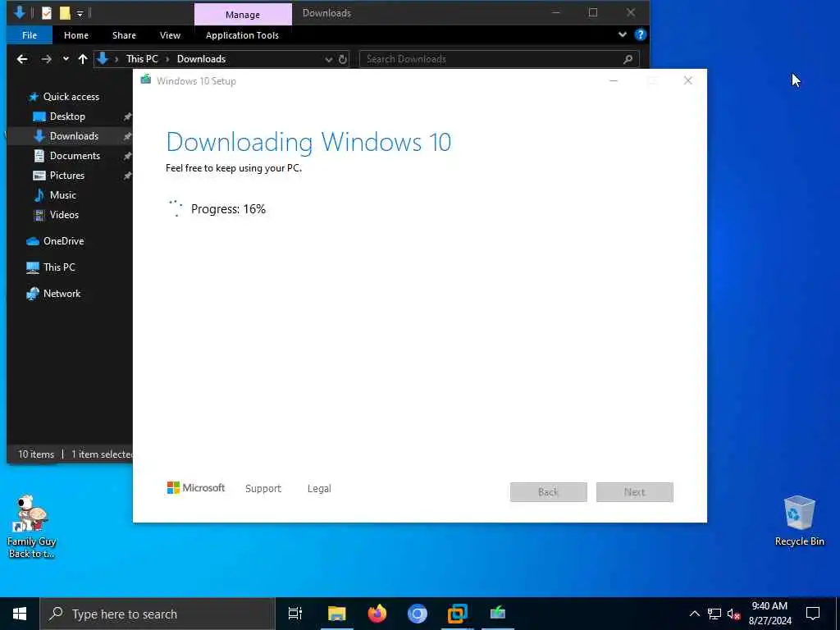Click the New folder quick access icon
The height and width of the screenshot is (630, 840).
coord(64,12)
